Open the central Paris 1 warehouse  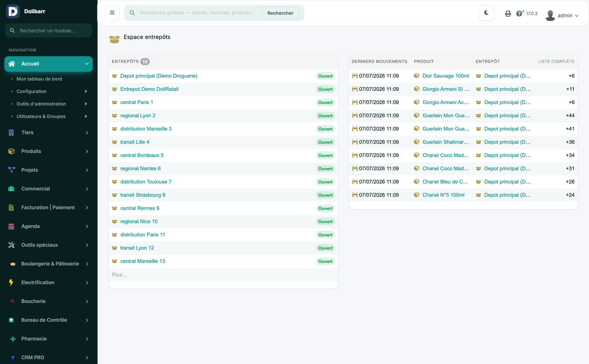point(137,103)
